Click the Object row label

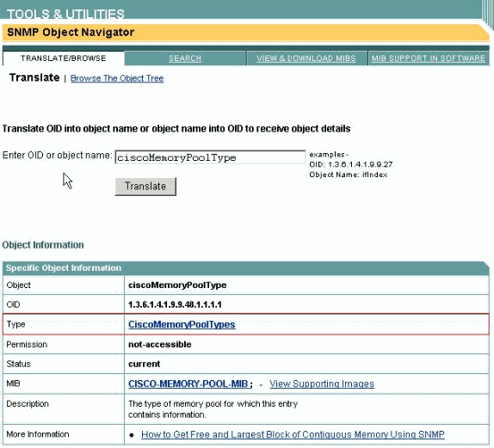click(x=19, y=285)
